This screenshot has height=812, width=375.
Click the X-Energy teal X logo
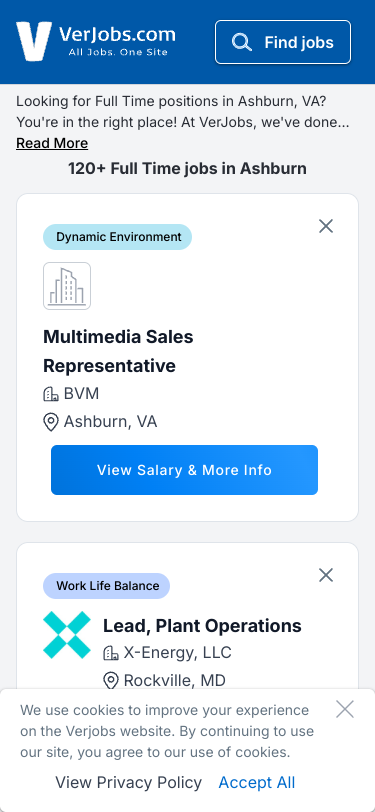pyautogui.click(x=67, y=635)
